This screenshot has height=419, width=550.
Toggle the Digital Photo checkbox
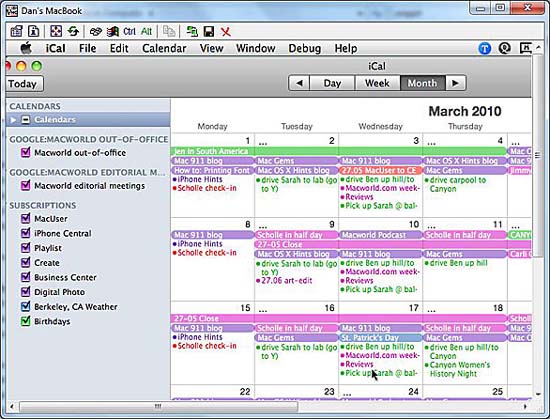click(26, 291)
